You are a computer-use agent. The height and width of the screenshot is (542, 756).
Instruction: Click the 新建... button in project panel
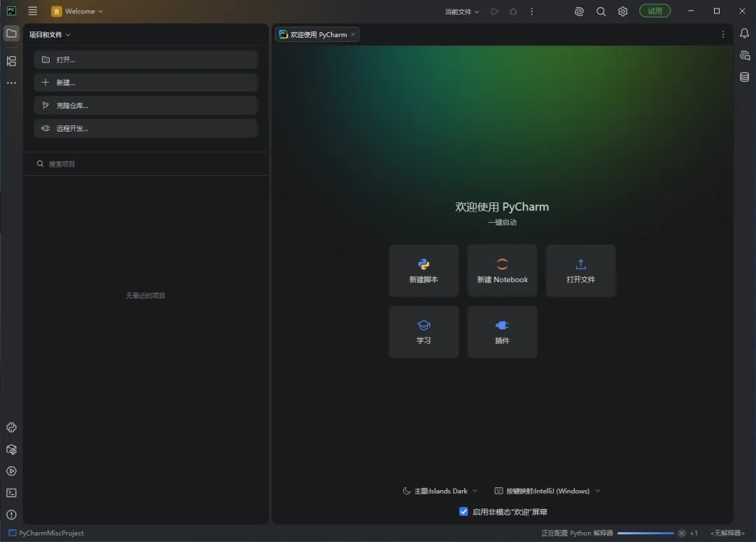(146, 83)
